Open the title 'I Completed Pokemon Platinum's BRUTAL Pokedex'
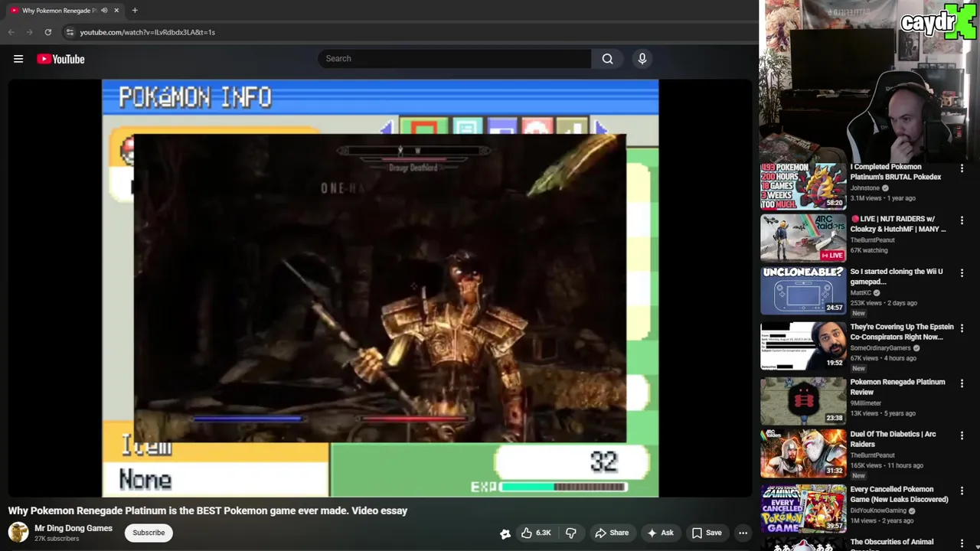The width and height of the screenshot is (980, 551). pyautogui.click(x=896, y=171)
